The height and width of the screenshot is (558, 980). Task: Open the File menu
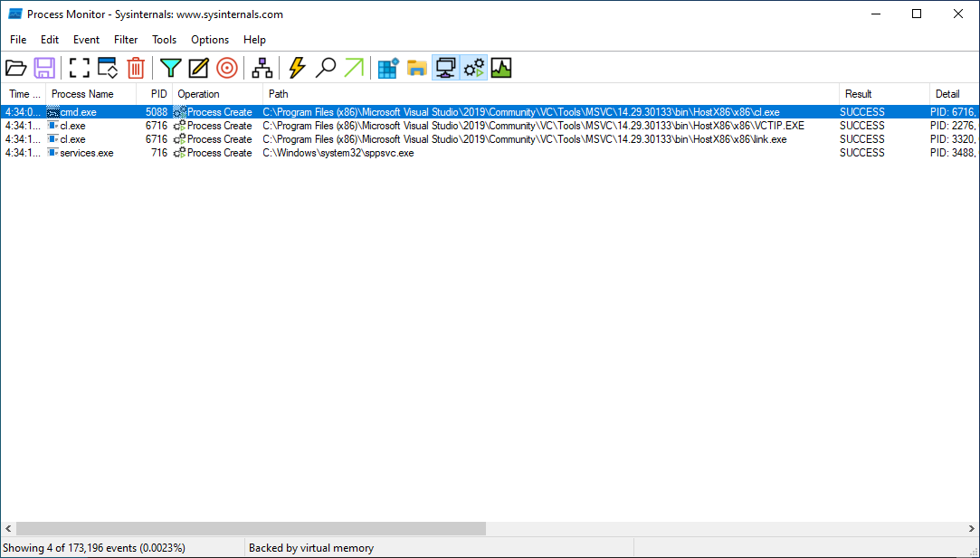[18, 40]
